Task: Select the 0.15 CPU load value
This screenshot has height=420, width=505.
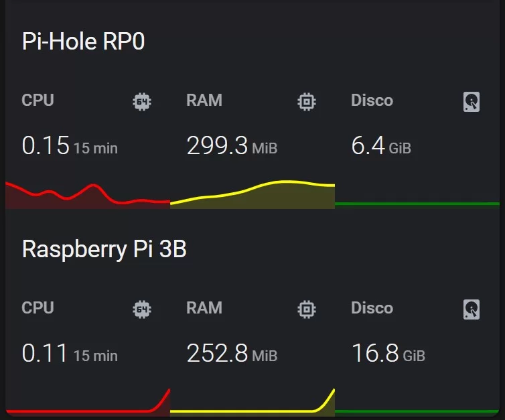Action: point(46,146)
